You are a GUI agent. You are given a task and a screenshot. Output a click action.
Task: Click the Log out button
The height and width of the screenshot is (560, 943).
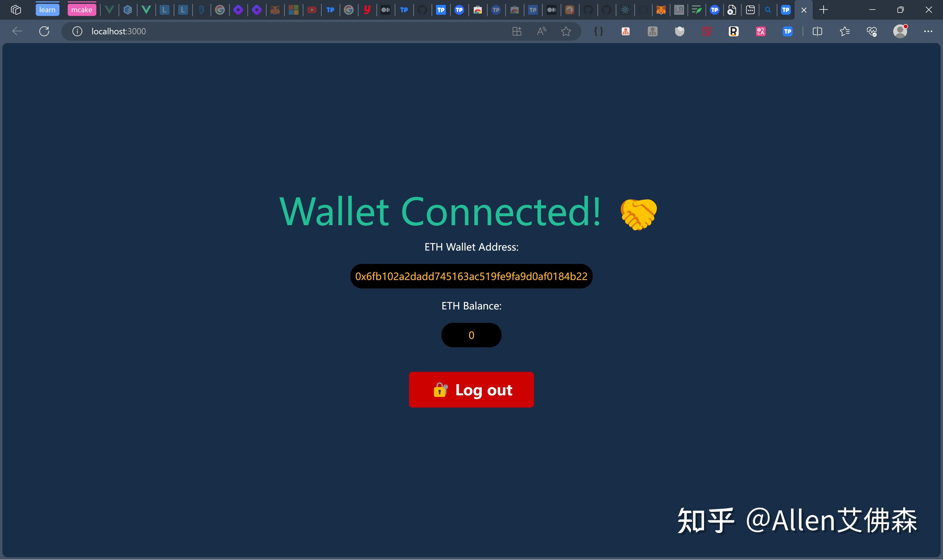471,389
